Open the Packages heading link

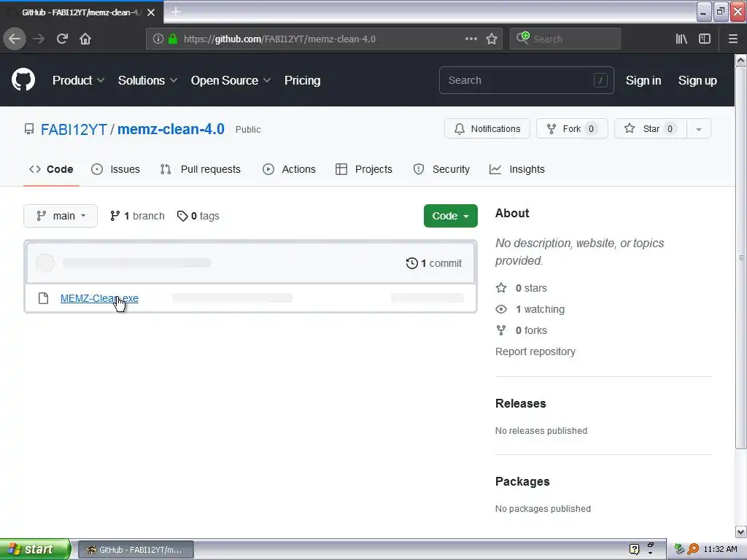coord(522,481)
